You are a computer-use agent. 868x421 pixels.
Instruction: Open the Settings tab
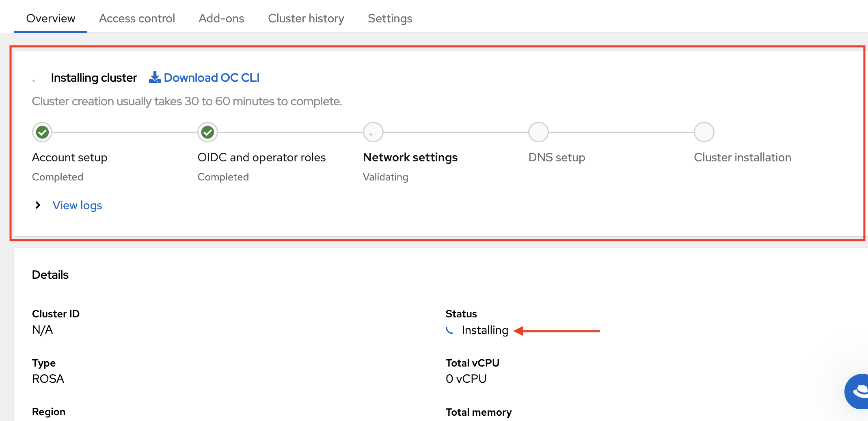click(390, 18)
